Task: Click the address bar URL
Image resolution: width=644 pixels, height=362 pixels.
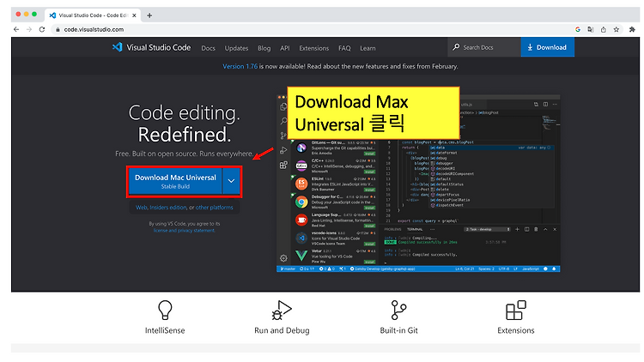Action: (94, 29)
